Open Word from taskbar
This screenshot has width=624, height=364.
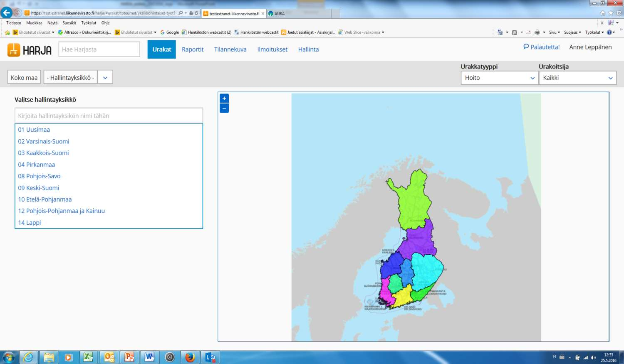click(150, 357)
